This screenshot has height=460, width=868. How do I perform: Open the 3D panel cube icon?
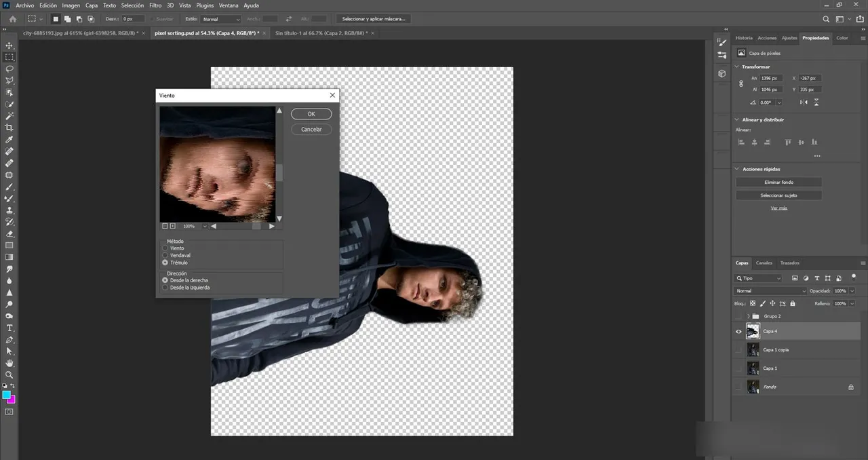click(x=722, y=73)
